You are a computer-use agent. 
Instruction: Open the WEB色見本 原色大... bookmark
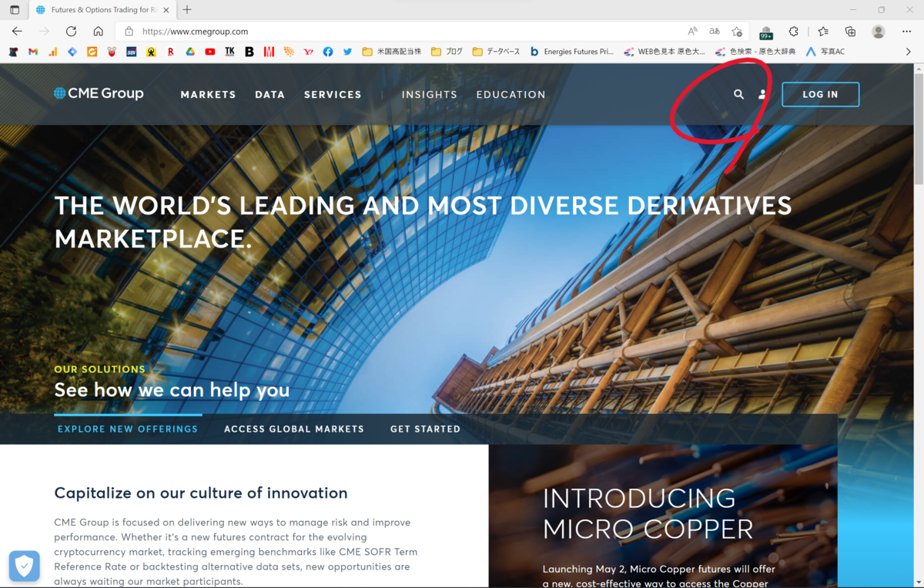point(665,52)
